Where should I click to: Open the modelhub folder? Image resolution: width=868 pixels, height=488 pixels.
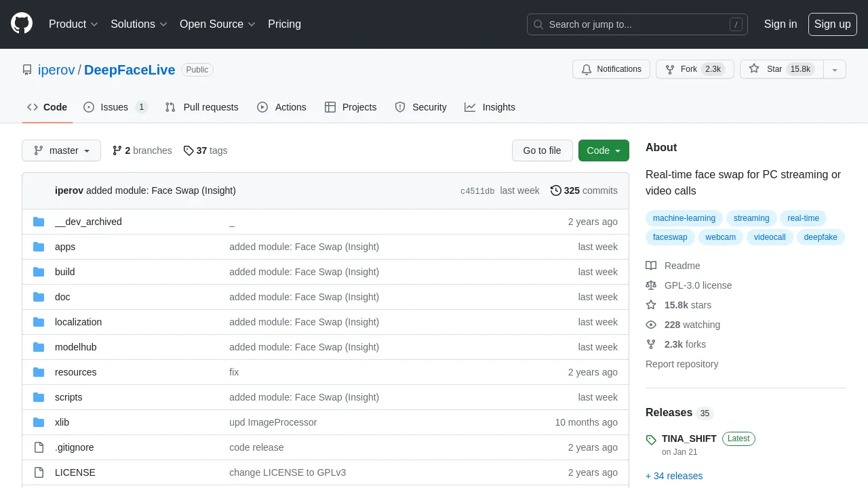(x=76, y=347)
